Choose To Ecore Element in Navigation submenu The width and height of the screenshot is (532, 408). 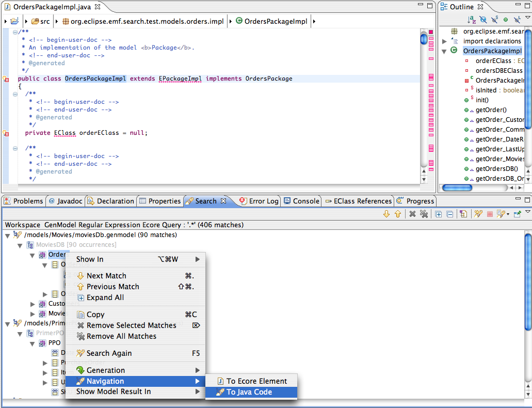tap(251, 381)
